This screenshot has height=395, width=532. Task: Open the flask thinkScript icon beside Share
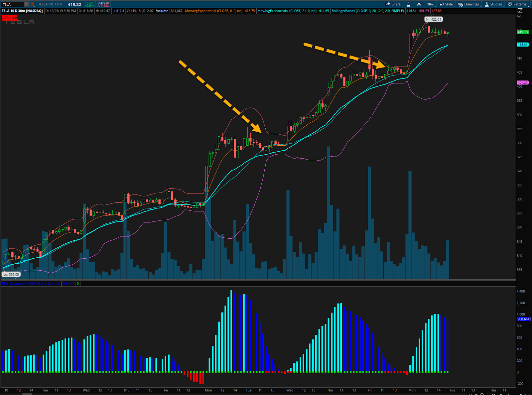408,4
